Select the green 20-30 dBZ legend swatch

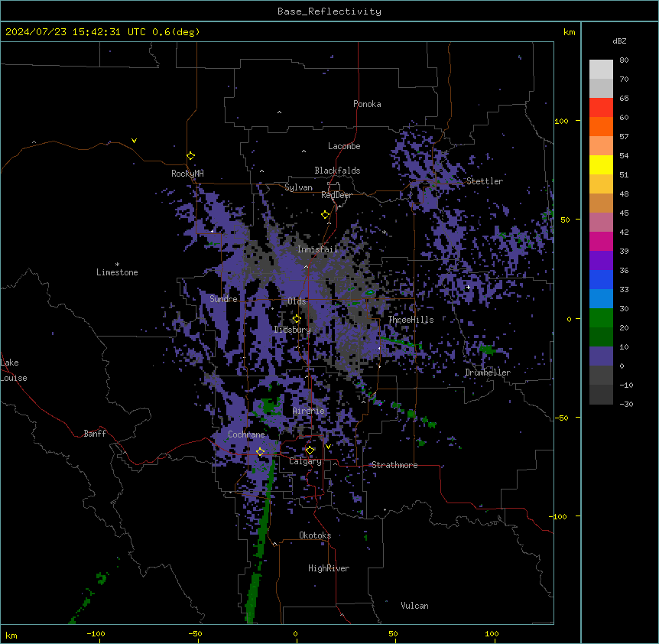coord(601,318)
